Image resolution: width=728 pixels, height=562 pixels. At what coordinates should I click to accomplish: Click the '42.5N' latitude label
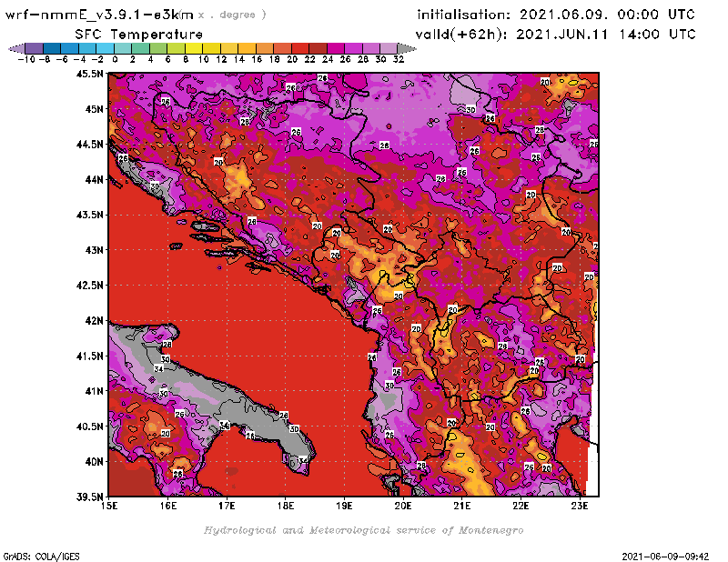coord(89,286)
